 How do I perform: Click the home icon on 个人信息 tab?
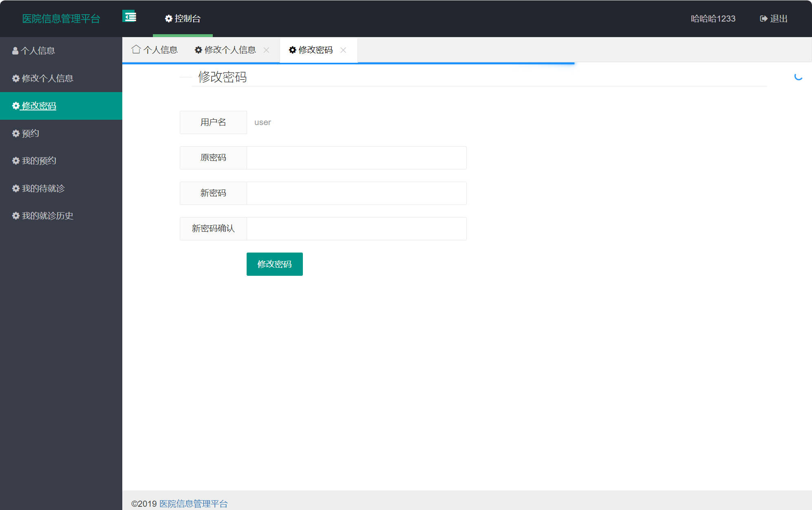tap(137, 49)
